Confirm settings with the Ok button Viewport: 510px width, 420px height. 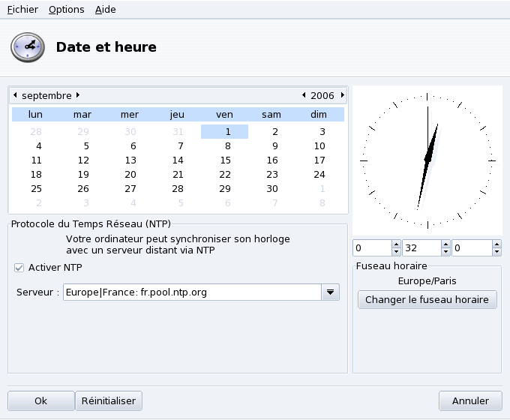pyautogui.click(x=40, y=401)
